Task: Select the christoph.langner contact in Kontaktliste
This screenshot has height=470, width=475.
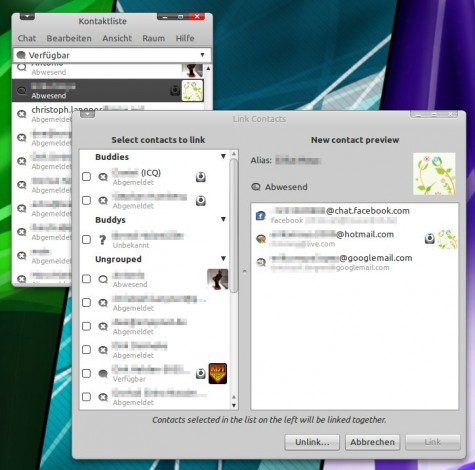Action: click(x=108, y=114)
